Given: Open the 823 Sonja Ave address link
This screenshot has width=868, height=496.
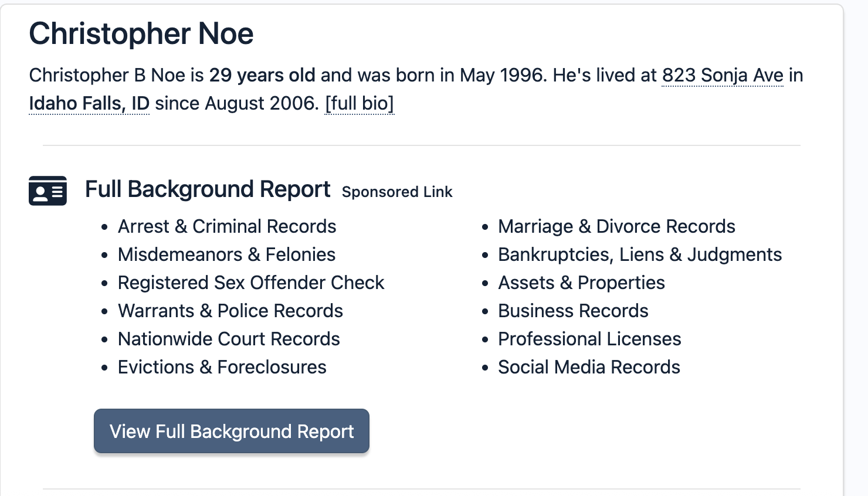Looking at the screenshot, I should pyautogui.click(x=723, y=76).
